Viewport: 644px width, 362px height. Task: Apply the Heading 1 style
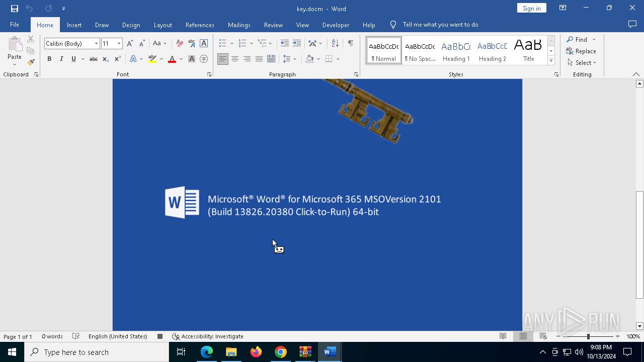pyautogui.click(x=456, y=51)
